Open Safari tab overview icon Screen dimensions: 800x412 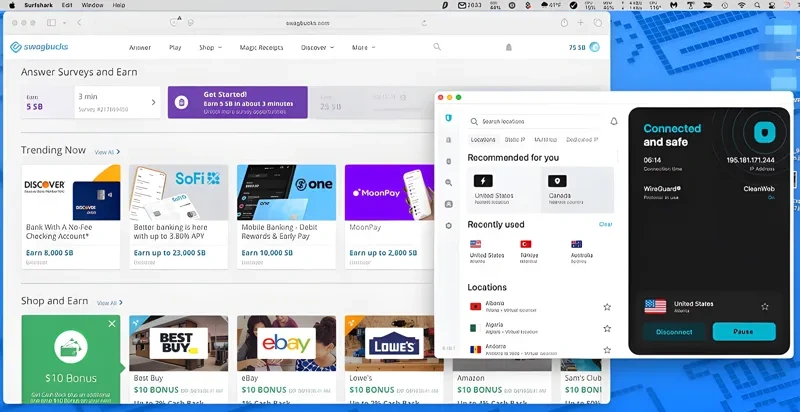click(597, 23)
